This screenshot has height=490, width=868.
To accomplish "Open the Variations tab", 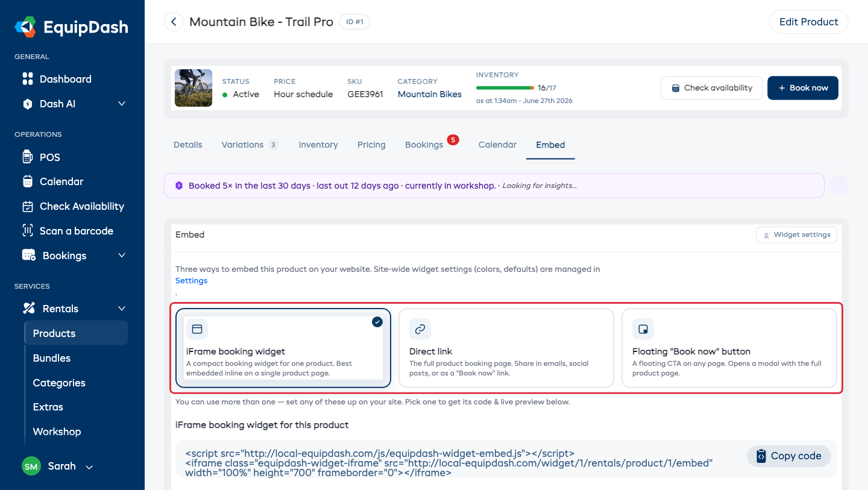I will (x=250, y=145).
